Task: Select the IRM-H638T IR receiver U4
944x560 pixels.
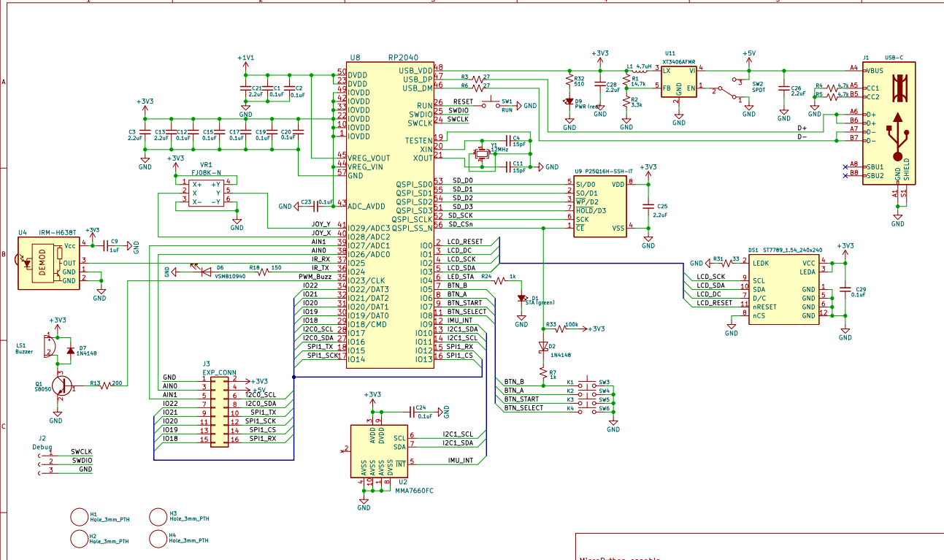Action: tap(49, 263)
